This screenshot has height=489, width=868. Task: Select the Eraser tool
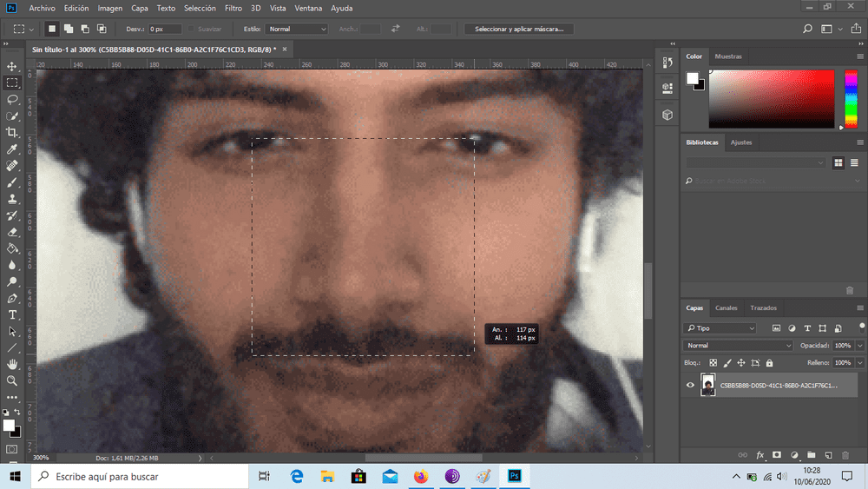(11, 232)
